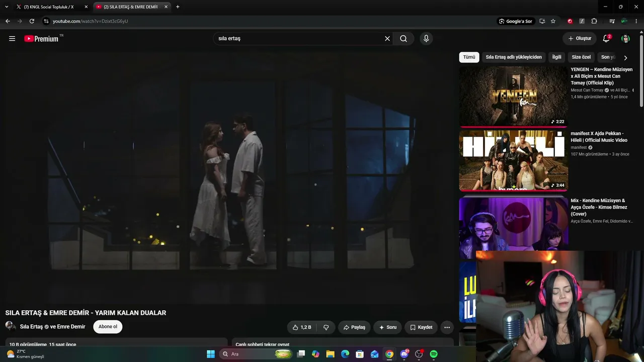The height and width of the screenshot is (362, 644).
Task: Save the video with Kaydet
Action: pyautogui.click(x=421, y=327)
